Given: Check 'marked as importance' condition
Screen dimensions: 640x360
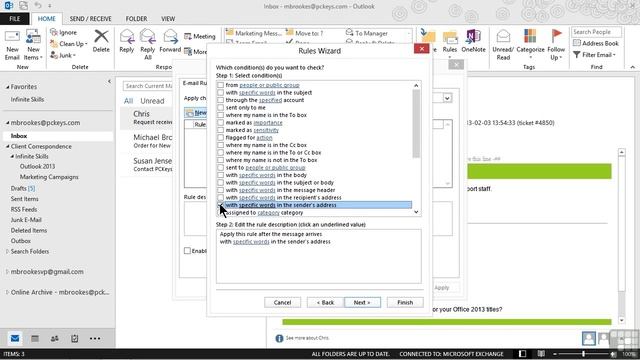Looking at the screenshot, I should [220, 122].
